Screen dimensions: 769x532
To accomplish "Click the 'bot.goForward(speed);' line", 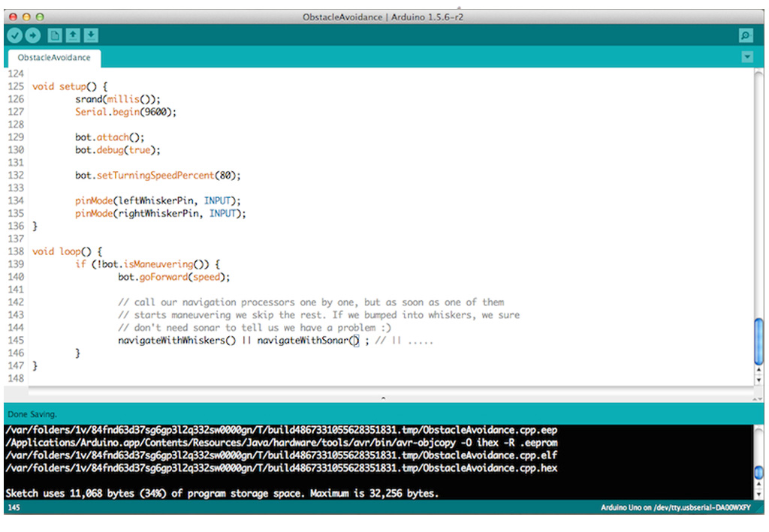I will point(173,278).
